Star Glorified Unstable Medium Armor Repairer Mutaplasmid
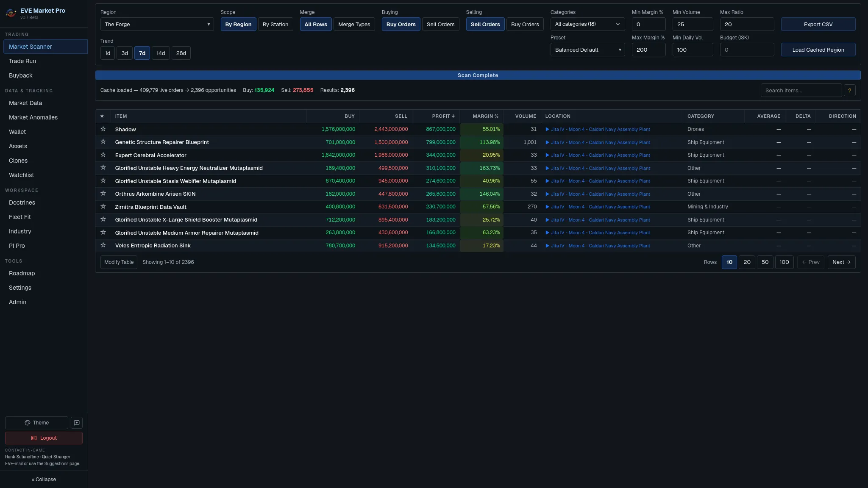The image size is (868, 488). 103,232
